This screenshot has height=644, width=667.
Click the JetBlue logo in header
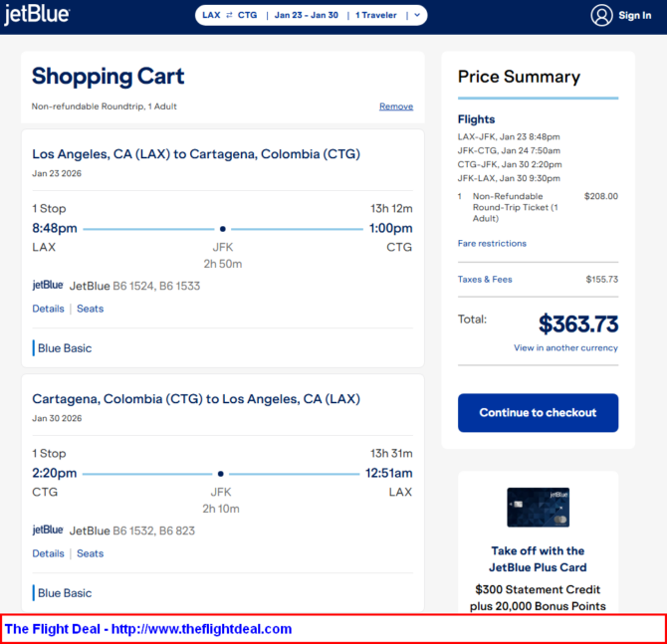coord(37,15)
